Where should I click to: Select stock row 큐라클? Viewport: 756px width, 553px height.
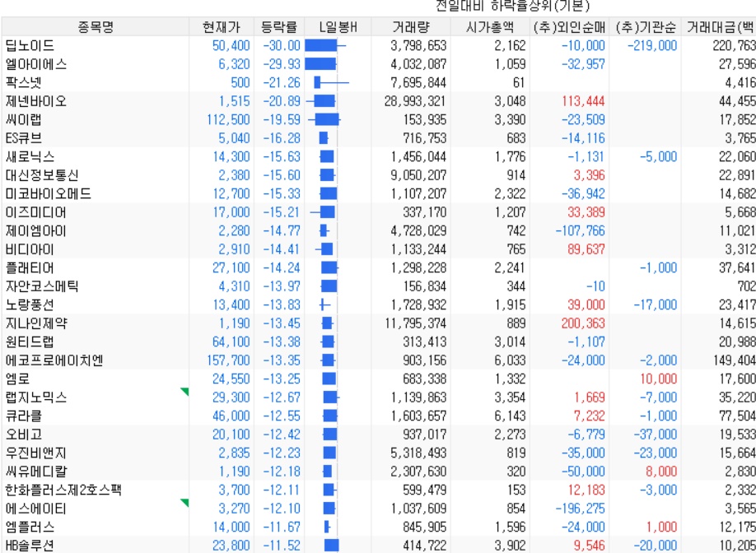pyautogui.click(x=378, y=416)
